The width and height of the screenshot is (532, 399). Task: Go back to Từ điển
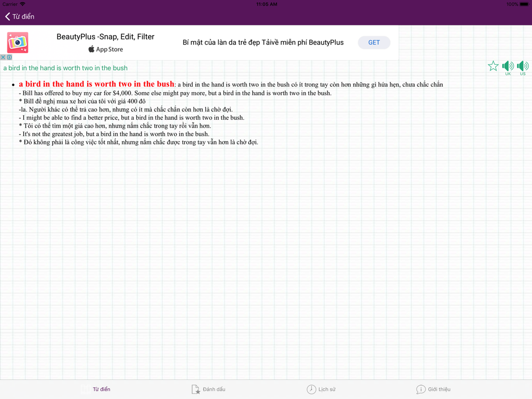[19, 16]
